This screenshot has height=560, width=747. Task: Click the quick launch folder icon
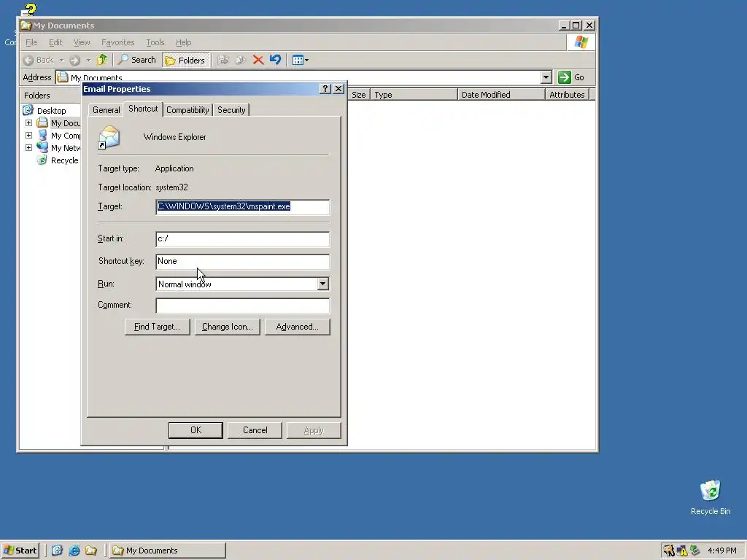(x=91, y=551)
